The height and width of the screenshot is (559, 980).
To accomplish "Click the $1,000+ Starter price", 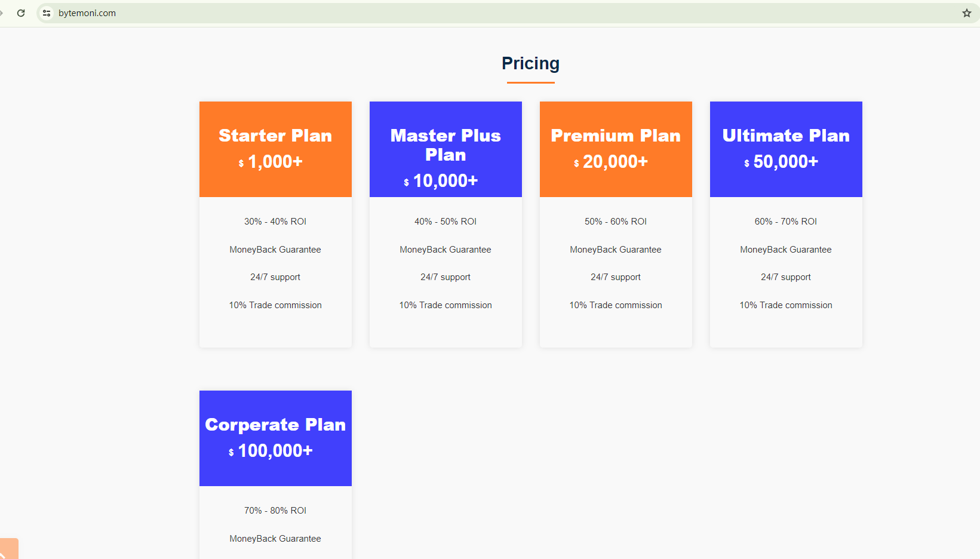I will click(x=271, y=162).
